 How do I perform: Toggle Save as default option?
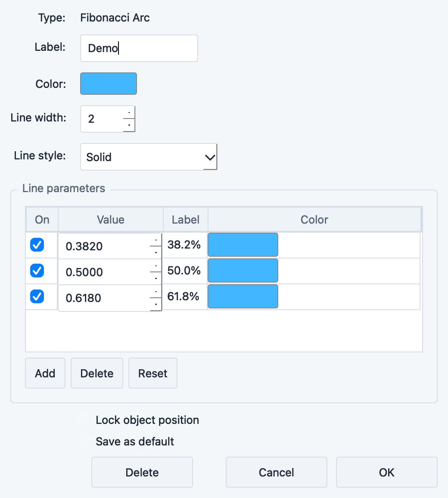[135, 442]
